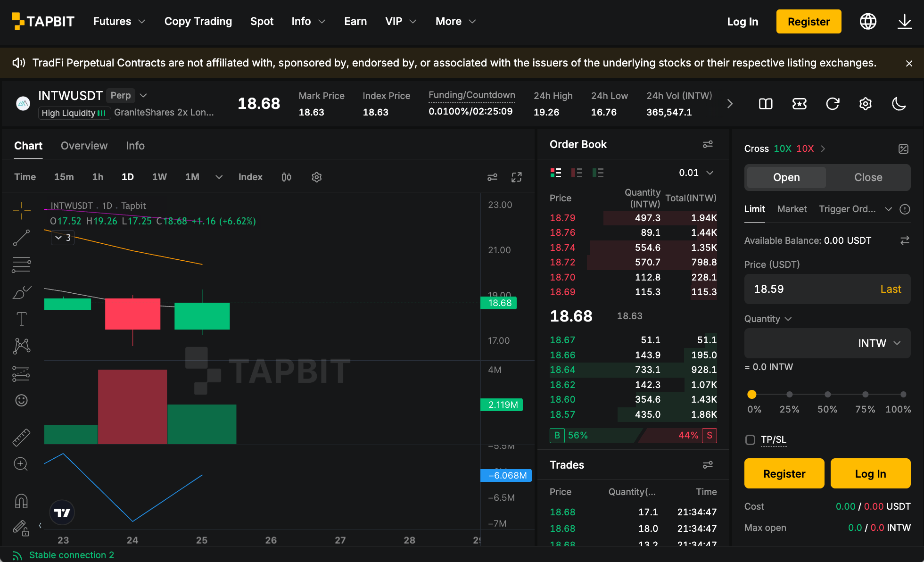This screenshot has width=924, height=562.
Task: Click the refresh icon in header
Action: 833,104
